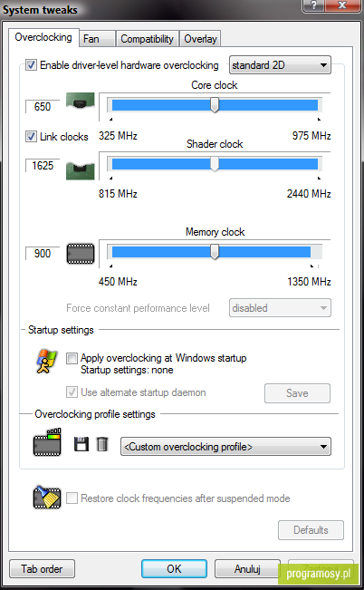364x590 pixels.
Task: Save overclocking profile with floppy disk icon
Action: point(81,444)
